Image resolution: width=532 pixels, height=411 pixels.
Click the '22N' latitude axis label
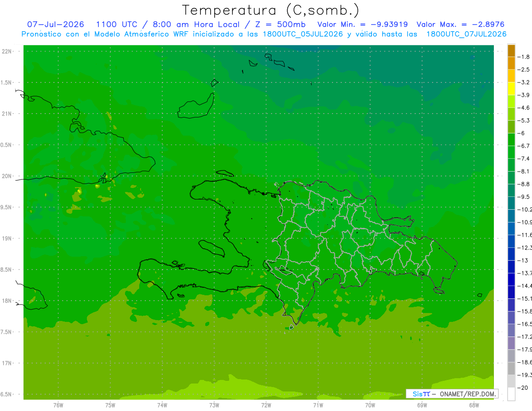[x=7, y=51]
